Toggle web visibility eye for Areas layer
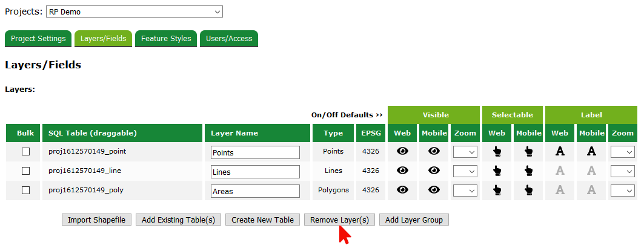This screenshot has height=251, width=644. click(402, 190)
